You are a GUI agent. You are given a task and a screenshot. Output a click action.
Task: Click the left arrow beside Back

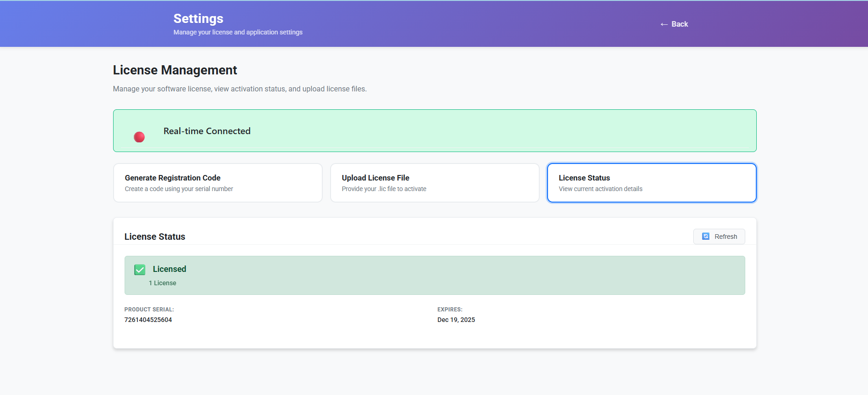click(x=664, y=24)
